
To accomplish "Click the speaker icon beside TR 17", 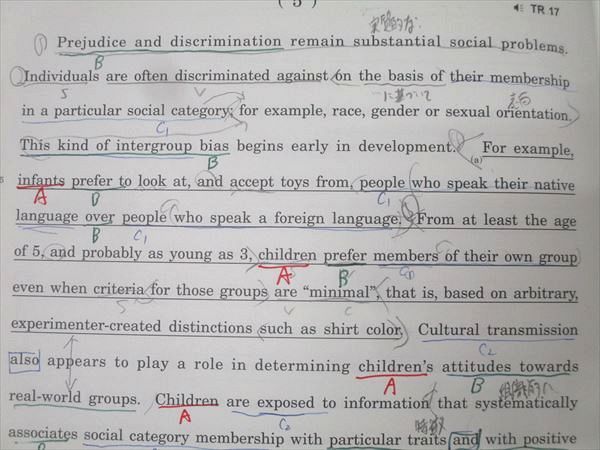I will tap(519, 8).
